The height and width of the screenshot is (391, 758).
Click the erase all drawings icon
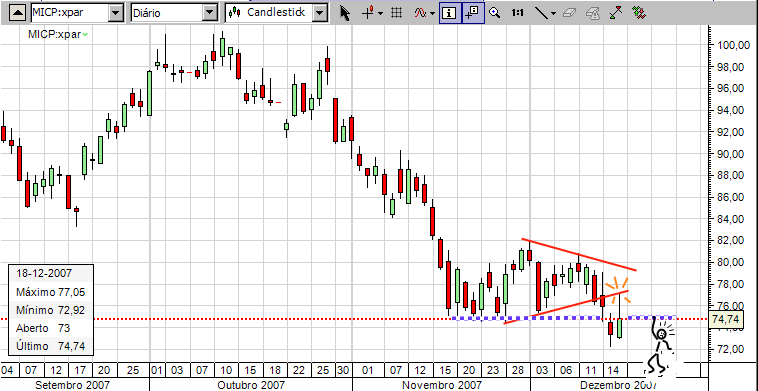(592, 13)
